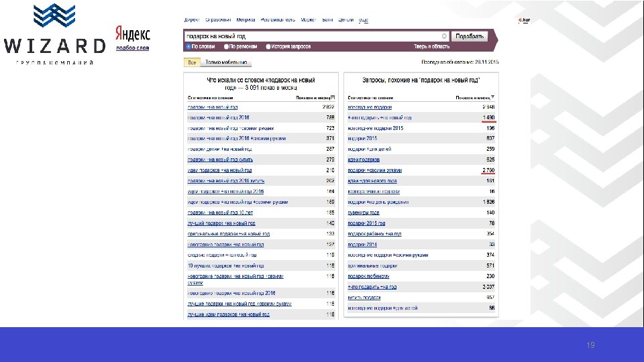Select the "По регионам" radio option
This screenshot has width=644, height=362.
[x=227, y=47]
